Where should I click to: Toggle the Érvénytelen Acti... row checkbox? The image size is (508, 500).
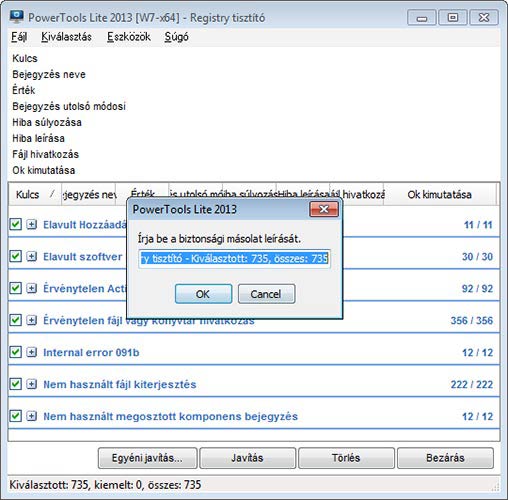[x=16, y=288]
